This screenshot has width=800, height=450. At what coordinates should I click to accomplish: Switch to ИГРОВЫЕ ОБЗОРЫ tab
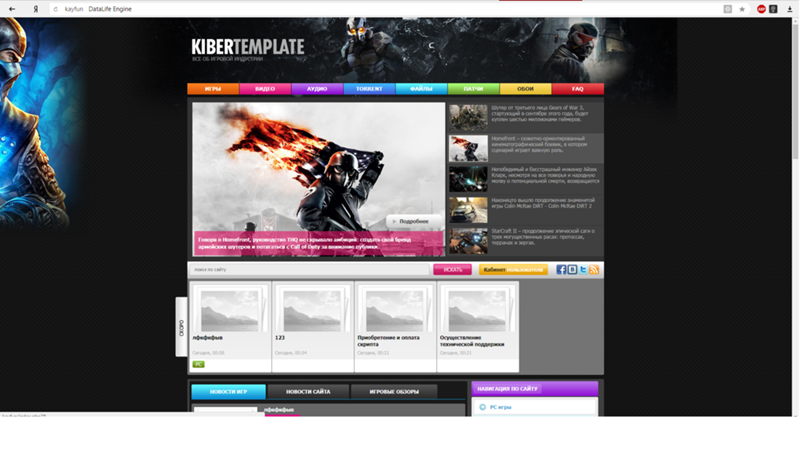[394, 391]
